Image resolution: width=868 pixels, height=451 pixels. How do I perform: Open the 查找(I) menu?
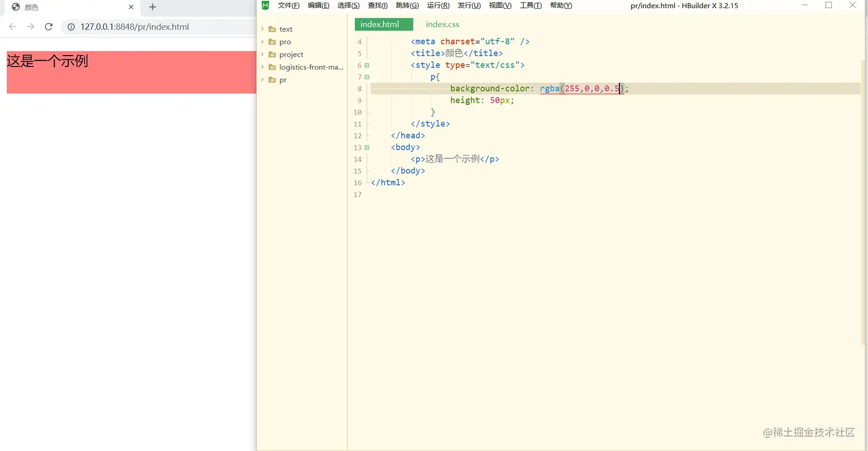[x=378, y=5]
